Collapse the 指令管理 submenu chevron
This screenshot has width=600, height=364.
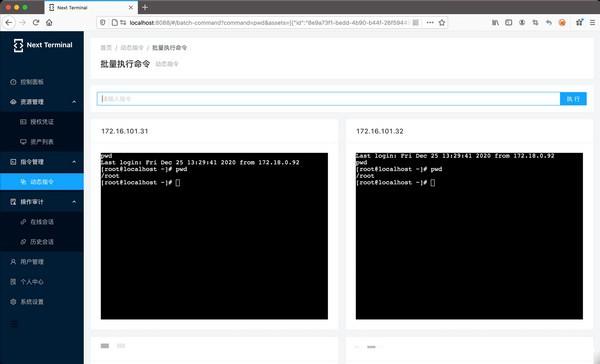(x=74, y=162)
